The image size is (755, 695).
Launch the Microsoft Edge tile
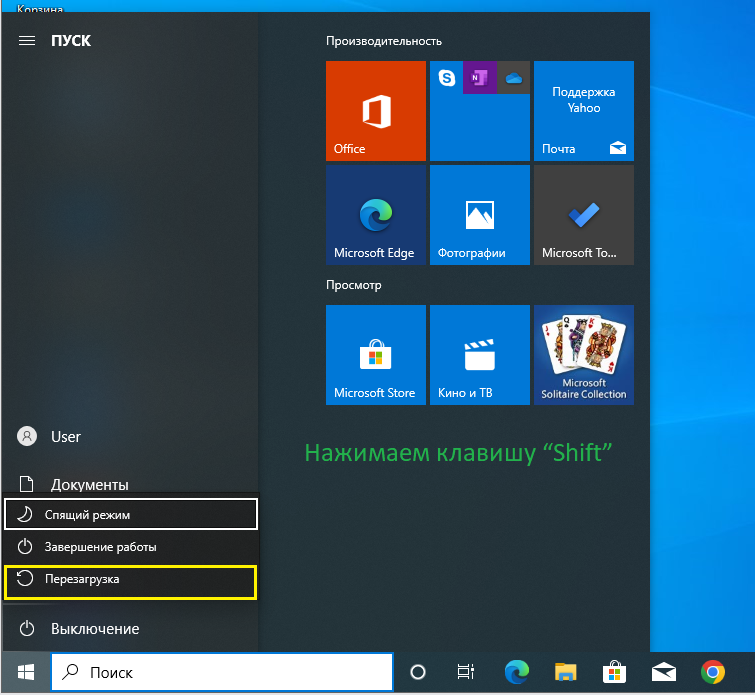[376, 215]
